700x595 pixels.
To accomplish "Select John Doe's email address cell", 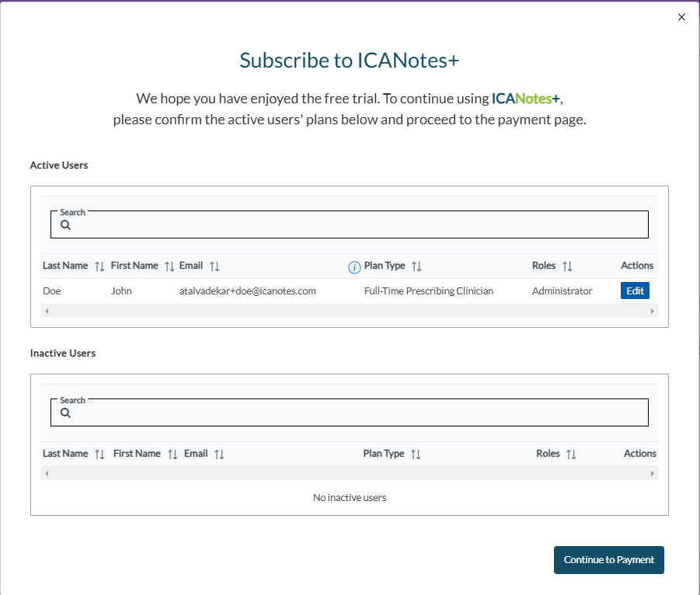I will point(247,291).
